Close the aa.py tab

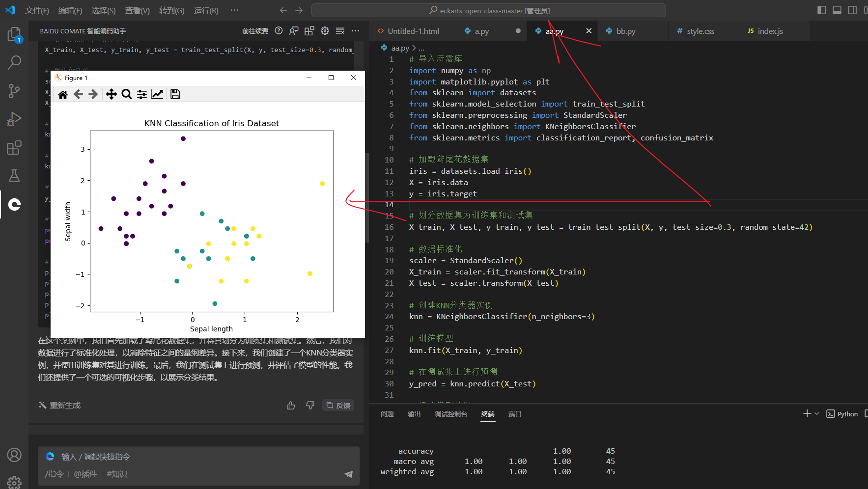[588, 31]
